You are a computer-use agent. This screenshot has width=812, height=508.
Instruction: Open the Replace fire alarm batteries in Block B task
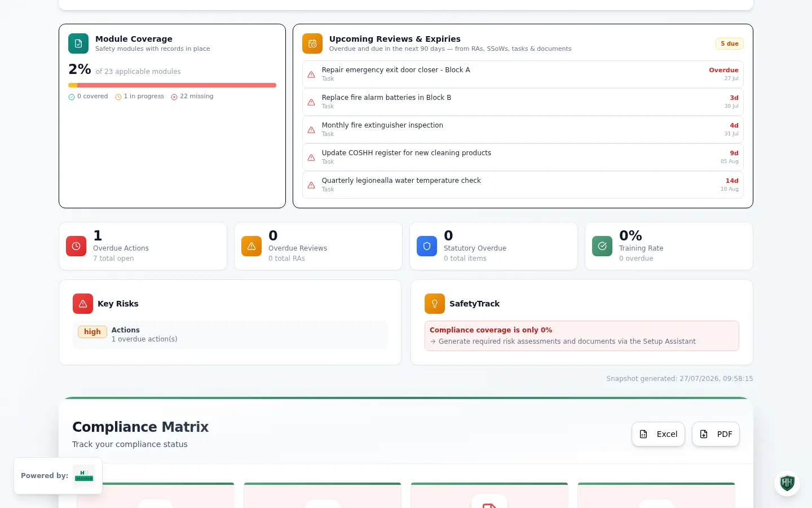[523, 102]
